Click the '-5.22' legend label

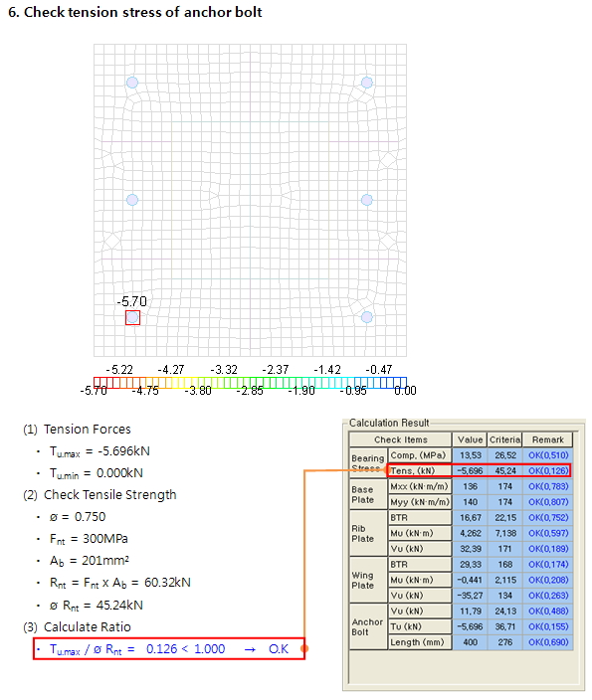click(x=119, y=370)
